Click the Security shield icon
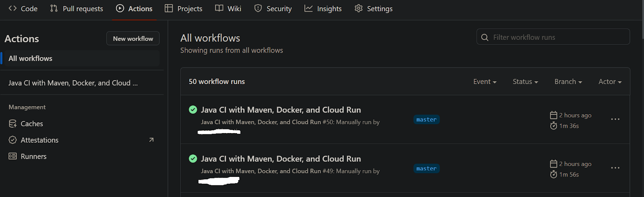644x197 pixels. 258,8
